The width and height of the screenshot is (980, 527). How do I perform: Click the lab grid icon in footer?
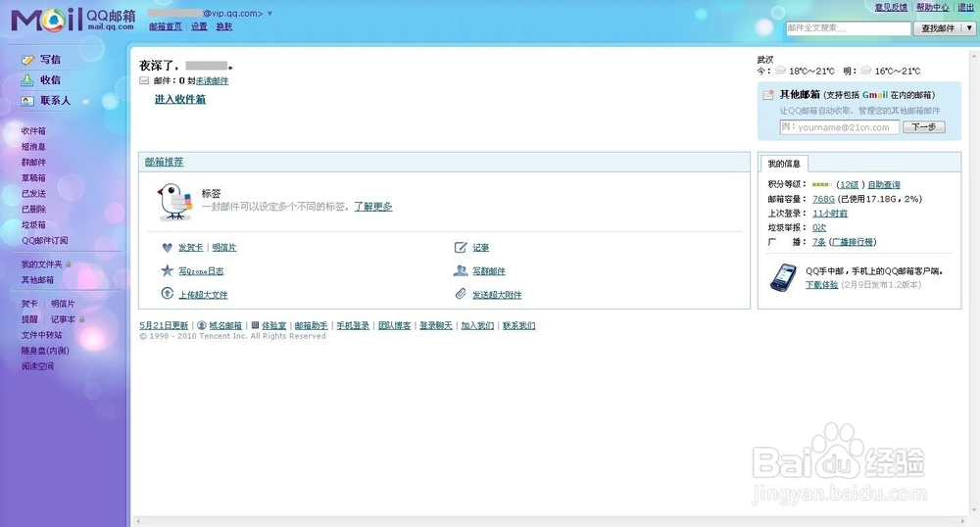coord(255,325)
